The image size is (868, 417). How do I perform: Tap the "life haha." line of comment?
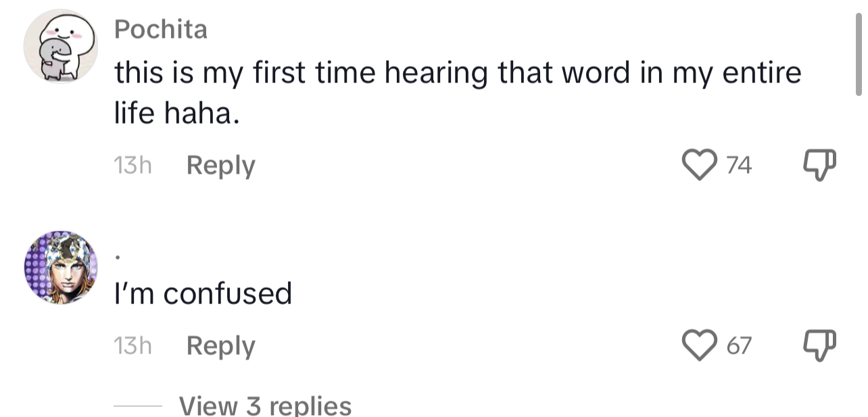(177, 116)
